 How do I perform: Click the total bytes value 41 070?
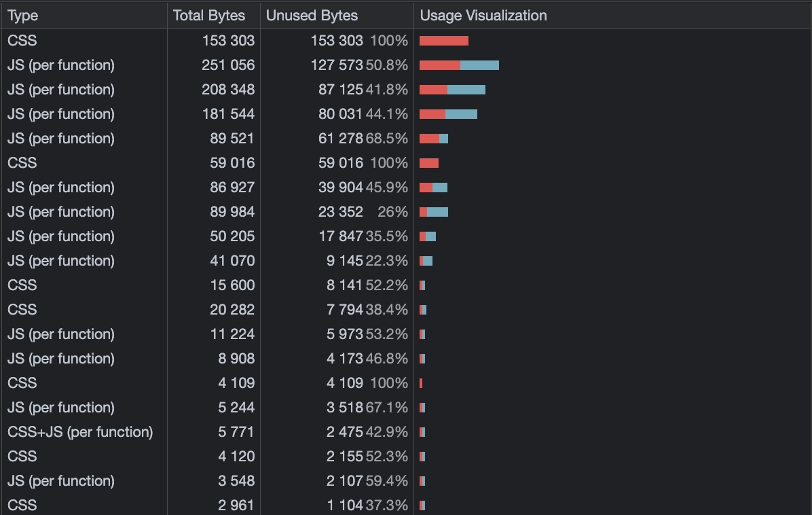coord(232,261)
